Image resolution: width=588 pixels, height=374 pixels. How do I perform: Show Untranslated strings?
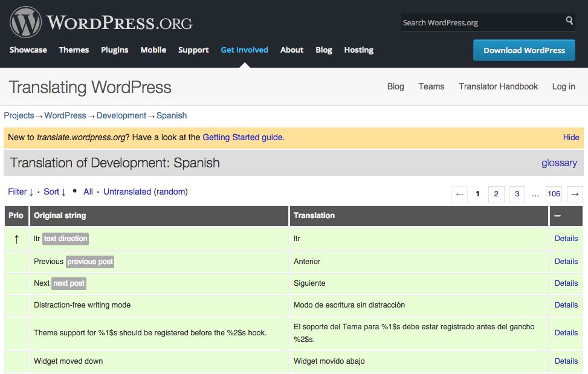tap(127, 192)
